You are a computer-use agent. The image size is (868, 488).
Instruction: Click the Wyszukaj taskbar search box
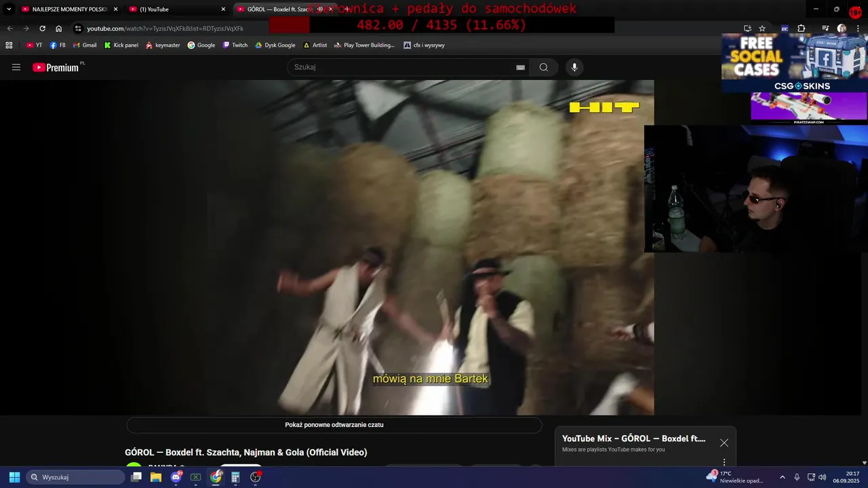[75, 477]
